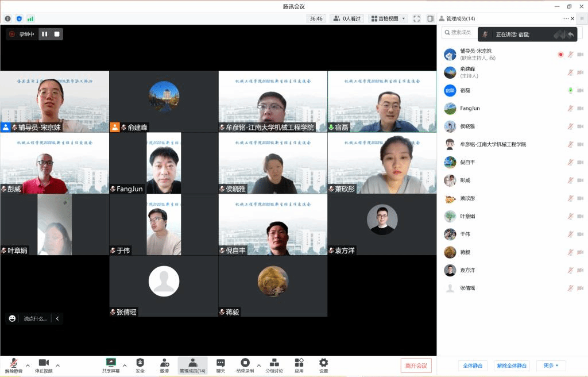Viewport: 588px width, 377px height.
Task: Select the Manage Members tab (管理成员)
Action: [192, 365]
